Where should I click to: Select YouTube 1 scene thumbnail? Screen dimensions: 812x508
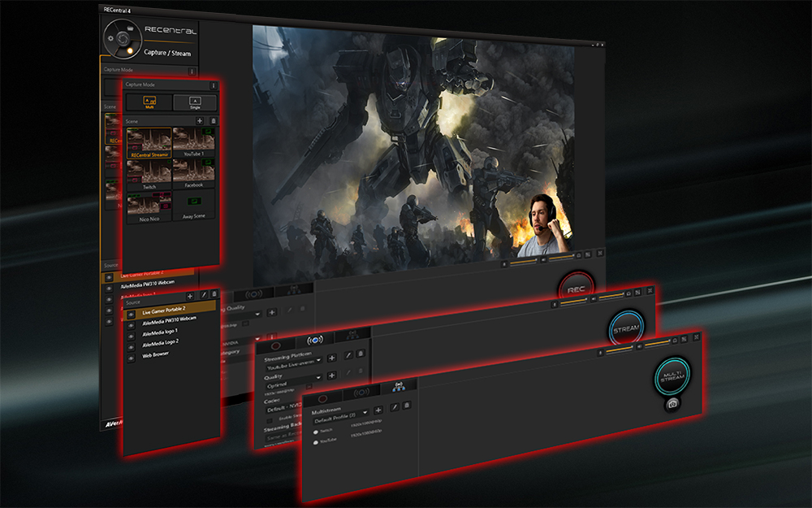coord(194,142)
